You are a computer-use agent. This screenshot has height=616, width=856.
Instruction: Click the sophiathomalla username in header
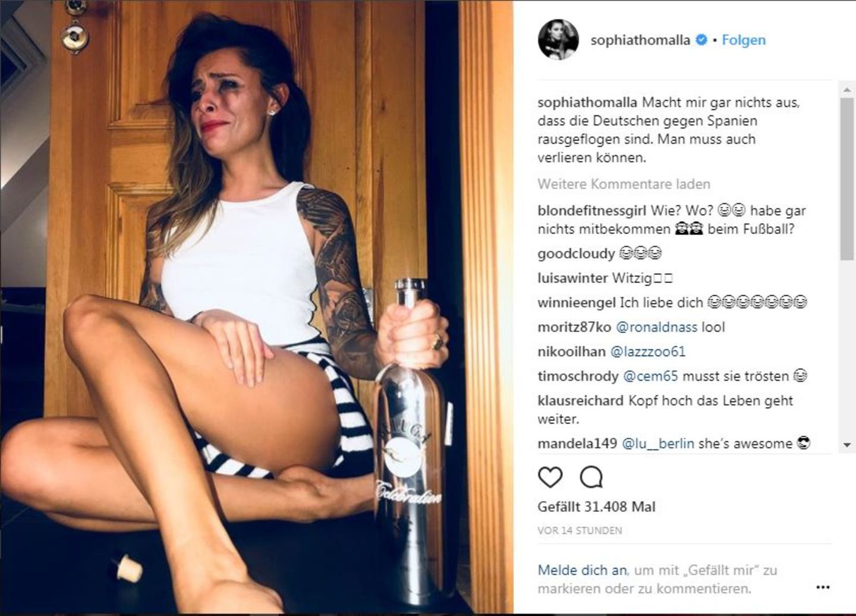coord(640,40)
